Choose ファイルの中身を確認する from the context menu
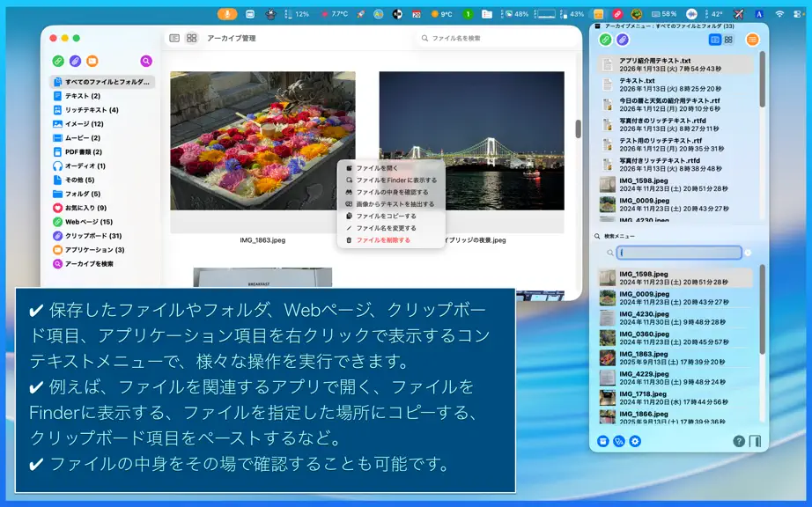 pos(391,192)
